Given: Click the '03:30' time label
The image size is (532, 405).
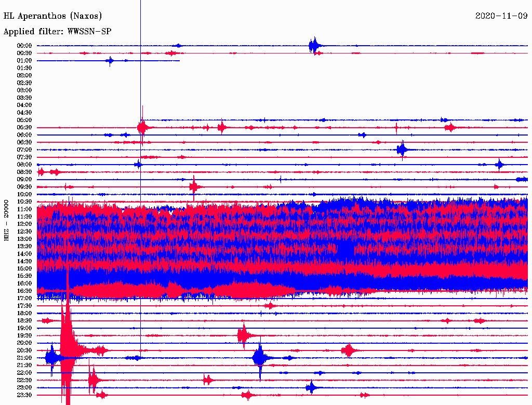Looking at the screenshot, I should pyautogui.click(x=24, y=98).
